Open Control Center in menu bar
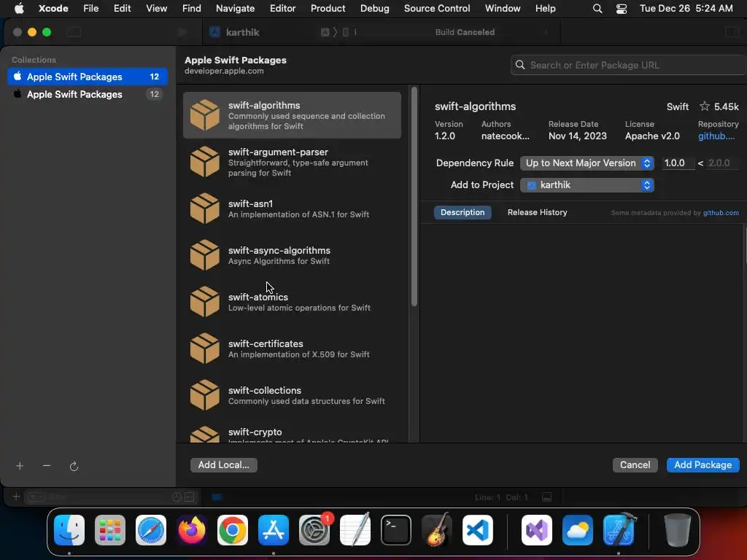Viewport: 747px width, 560px height. [622, 9]
